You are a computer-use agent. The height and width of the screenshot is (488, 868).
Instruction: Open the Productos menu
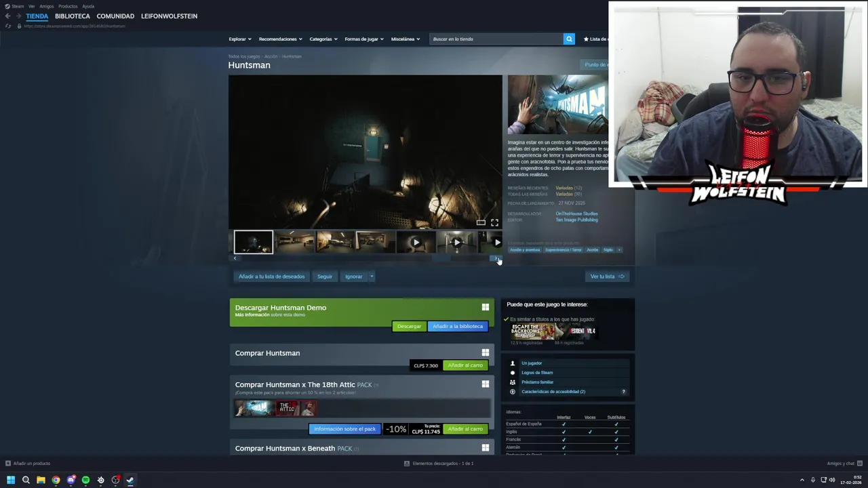[68, 6]
